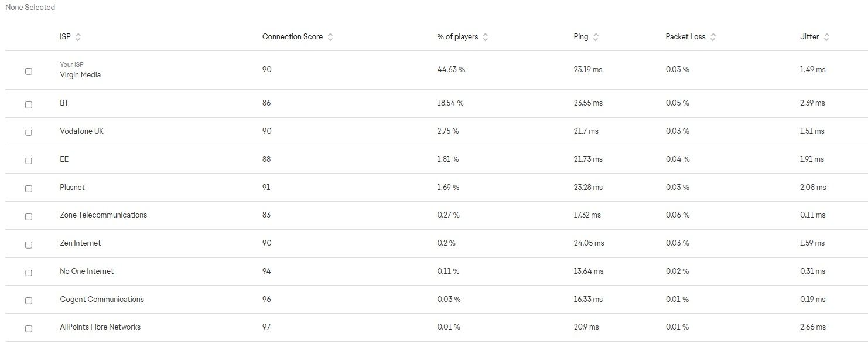Click the Packet Loss column header label
Screen dimensions: 868x343
click(685, 37)
